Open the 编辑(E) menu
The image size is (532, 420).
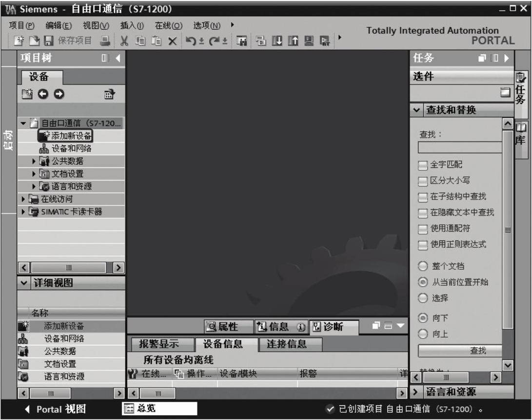(x=59, y=25)
